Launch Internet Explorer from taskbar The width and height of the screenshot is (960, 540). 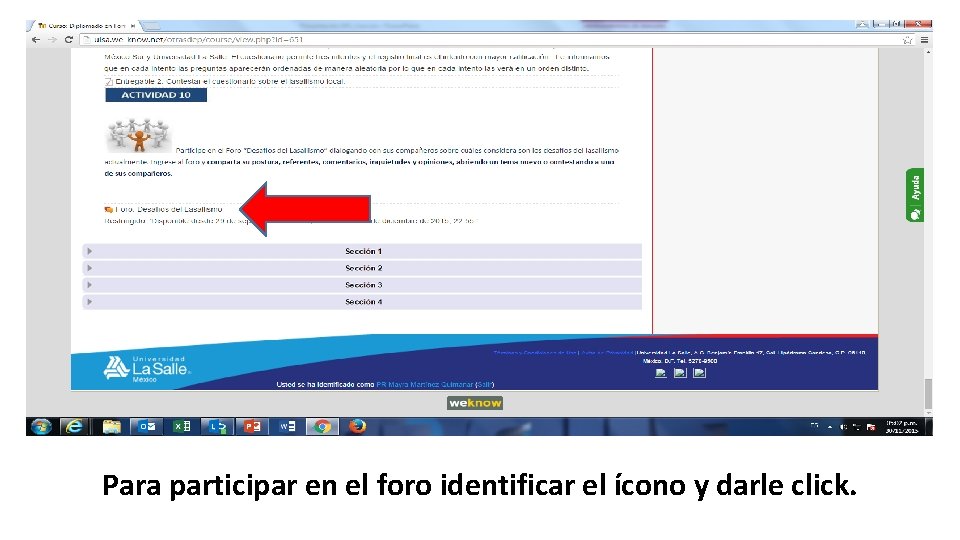point(74,427)
